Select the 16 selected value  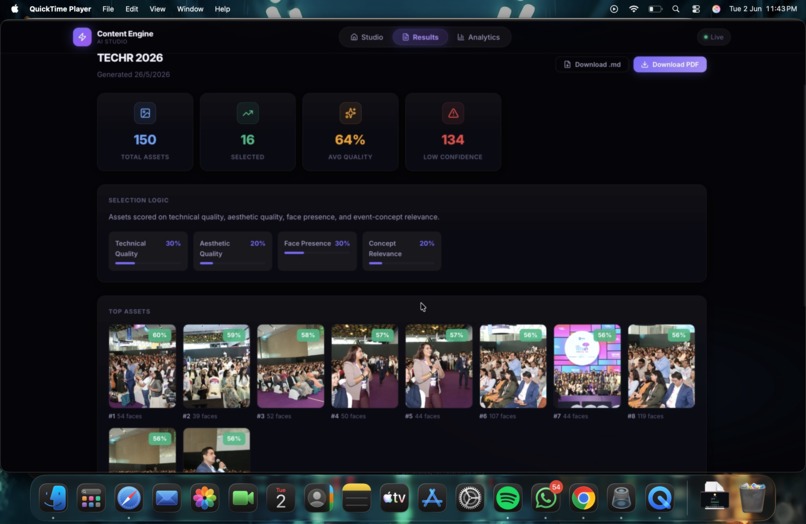tap(248, 139)
